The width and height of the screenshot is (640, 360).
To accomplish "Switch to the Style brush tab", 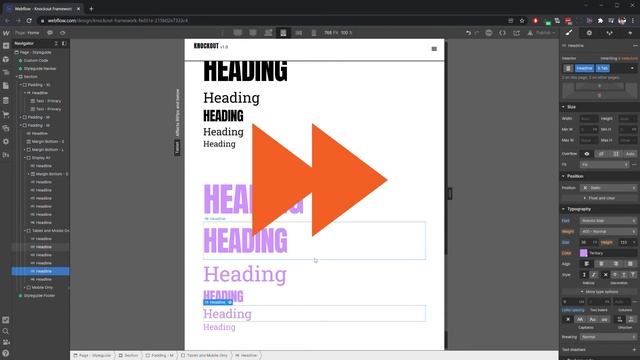I will (569, 33).
